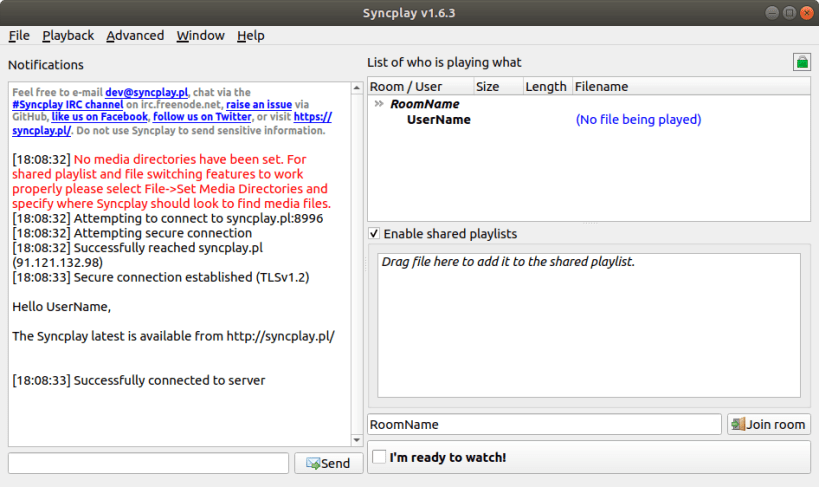Open the Help menu
Screen dimensions: 819x487
250,36
